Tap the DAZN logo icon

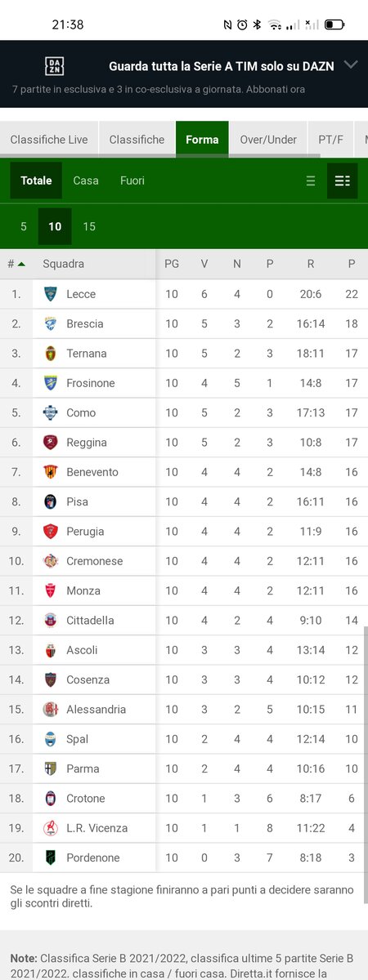click(x=54, y=66)
